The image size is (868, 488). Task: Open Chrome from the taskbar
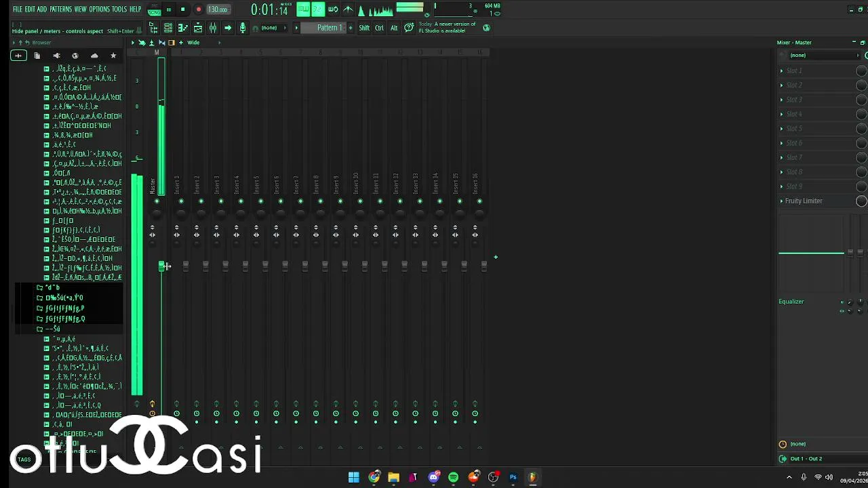tap(374, 477)
